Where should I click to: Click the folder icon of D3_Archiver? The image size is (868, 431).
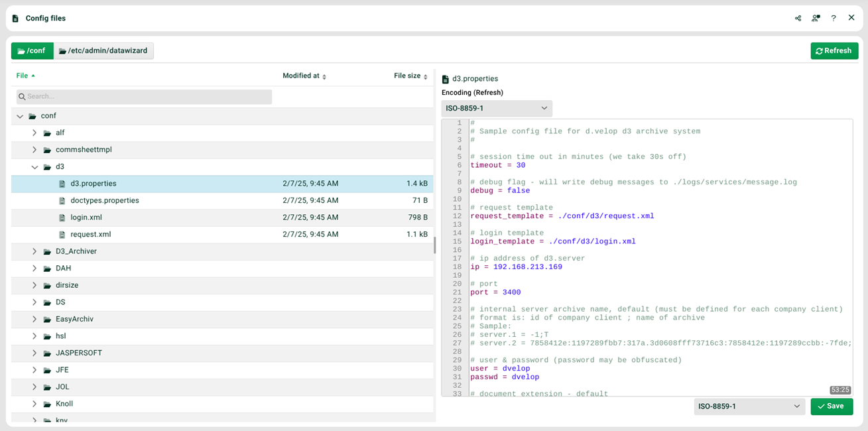pos(47,251)
